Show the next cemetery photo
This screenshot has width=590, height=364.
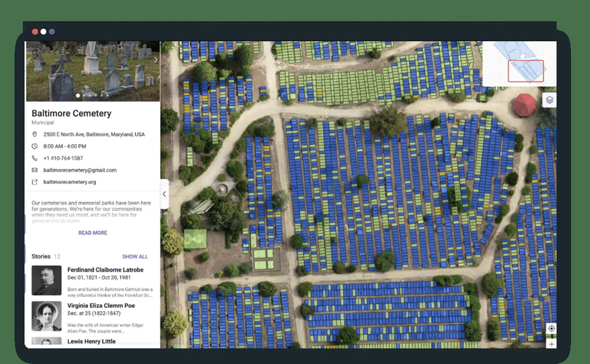[x=155, y=60]
